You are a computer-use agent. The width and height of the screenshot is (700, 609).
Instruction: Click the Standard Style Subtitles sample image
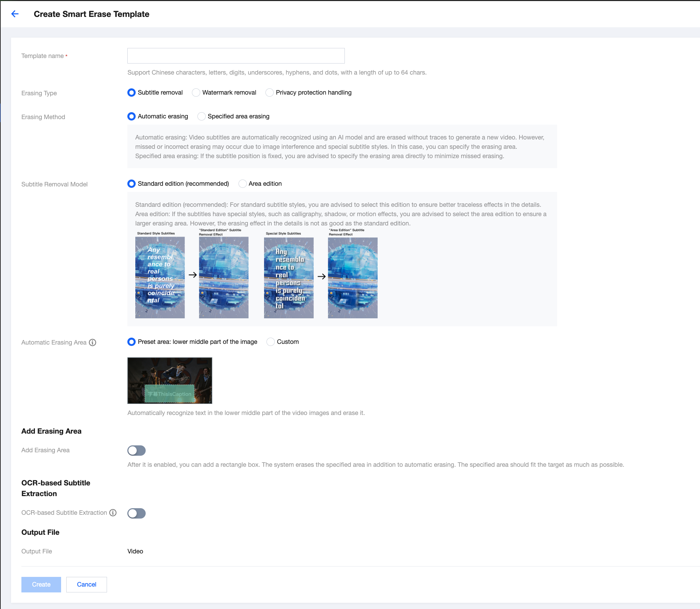(160, 277)
